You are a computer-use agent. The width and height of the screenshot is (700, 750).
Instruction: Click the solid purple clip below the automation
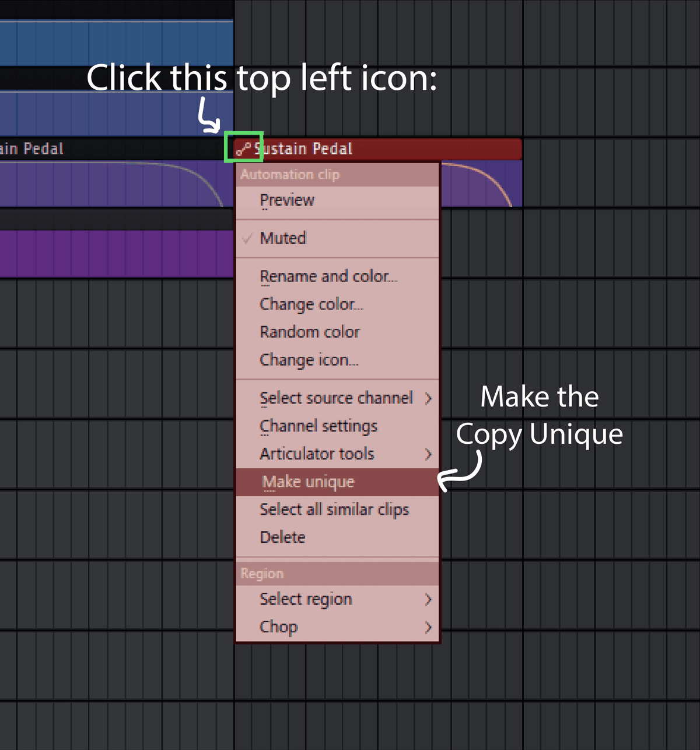116,254
